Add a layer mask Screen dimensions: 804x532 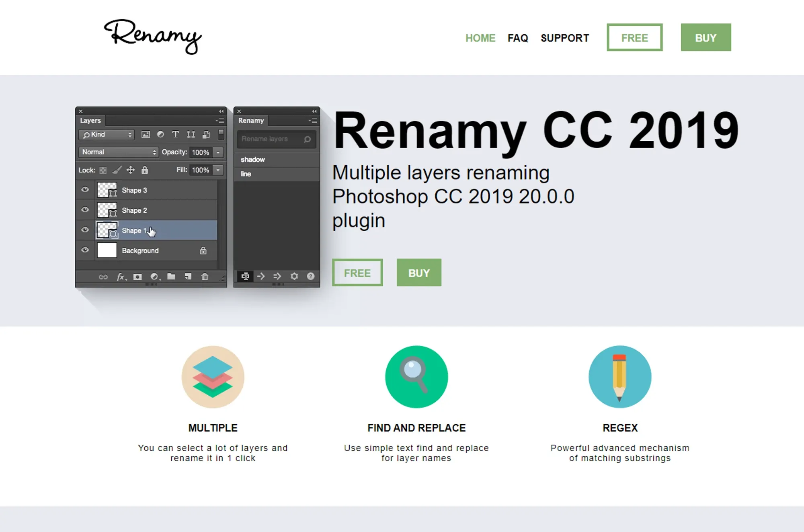[x=137, y=277]
